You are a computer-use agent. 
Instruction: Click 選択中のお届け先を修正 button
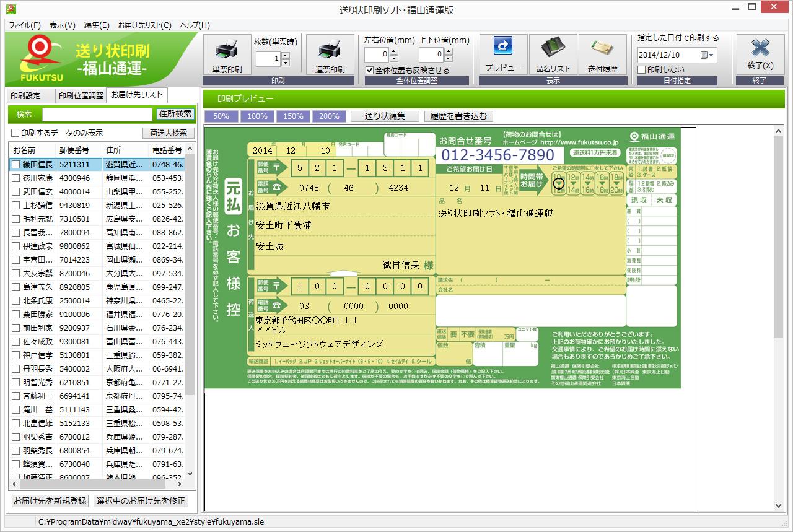pos(141,501)
